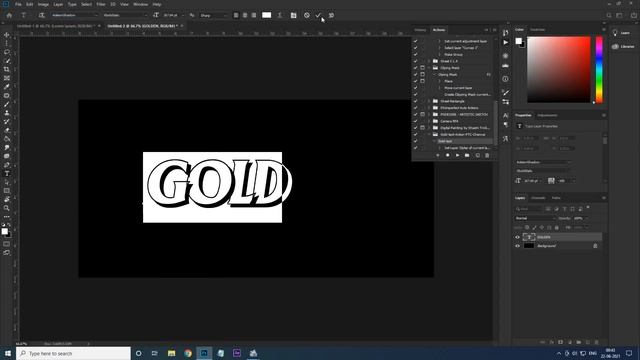Open font size dropdown in options bar
The height and width of the screenshot is (360, 640).
pos(182,15)
